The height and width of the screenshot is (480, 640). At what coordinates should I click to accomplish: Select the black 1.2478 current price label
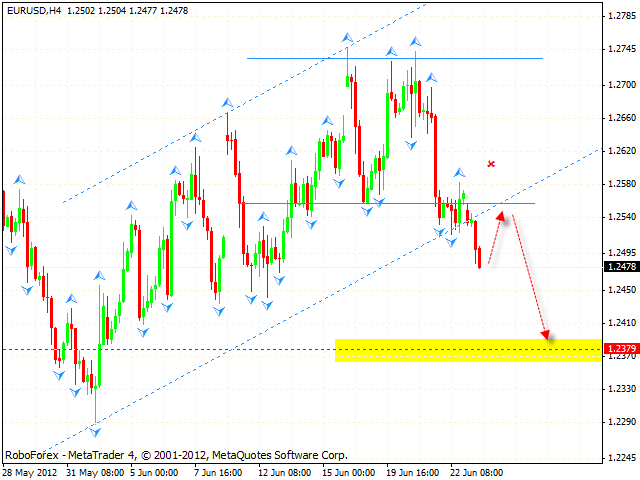coord(618,267)
